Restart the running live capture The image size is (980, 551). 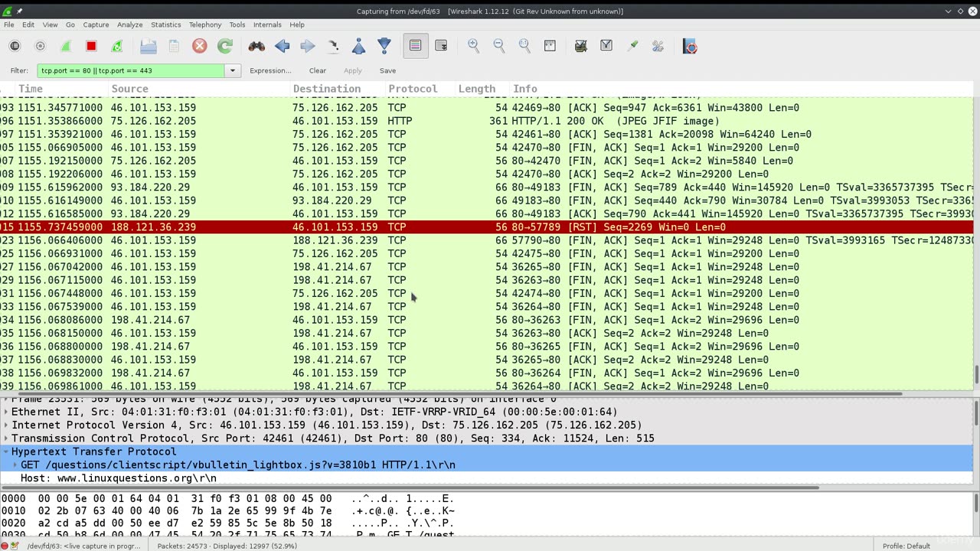[117, 46]
